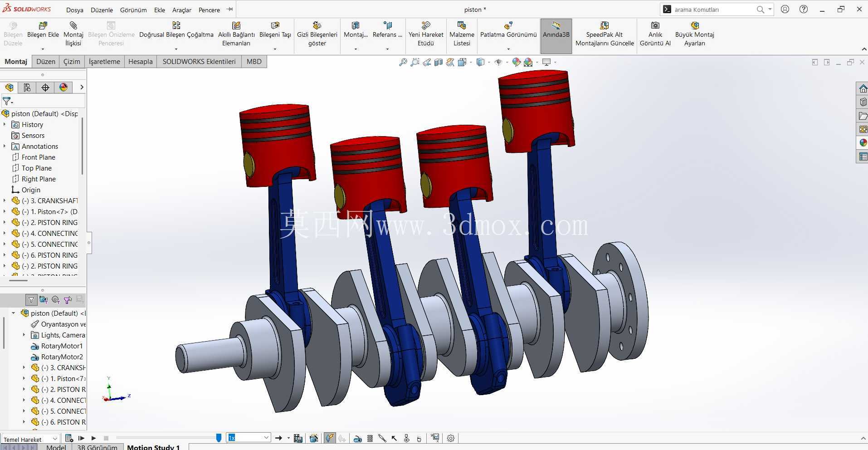
Task: Open the 1x playback speed dropdown
Action: tap(249, 438)
